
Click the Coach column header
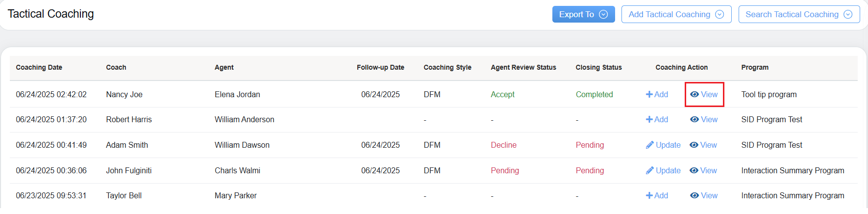116,67
